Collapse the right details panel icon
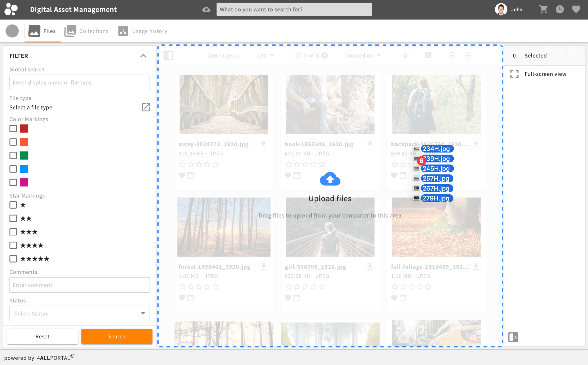This screenshot has height=365, width=588. click(513, 337)
